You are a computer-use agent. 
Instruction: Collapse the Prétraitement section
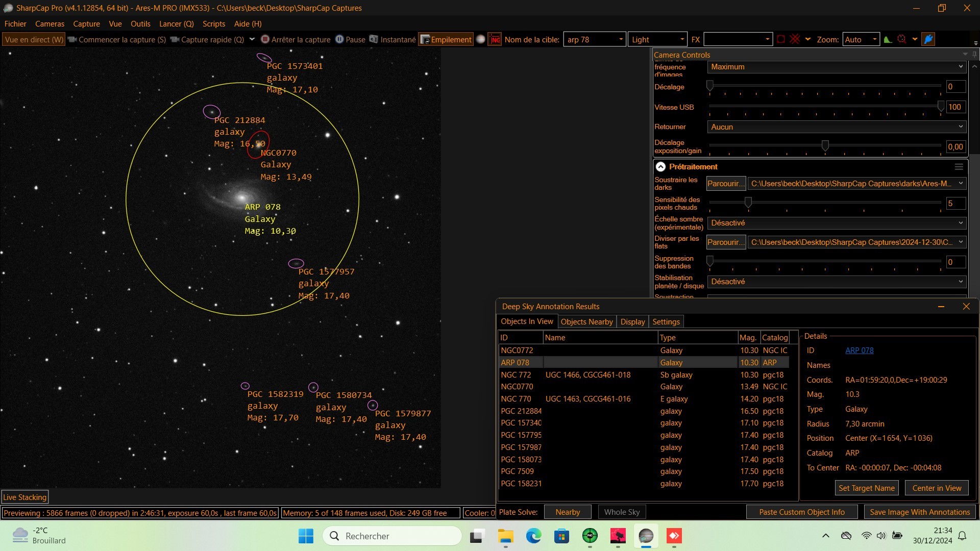tap(660, 167)
